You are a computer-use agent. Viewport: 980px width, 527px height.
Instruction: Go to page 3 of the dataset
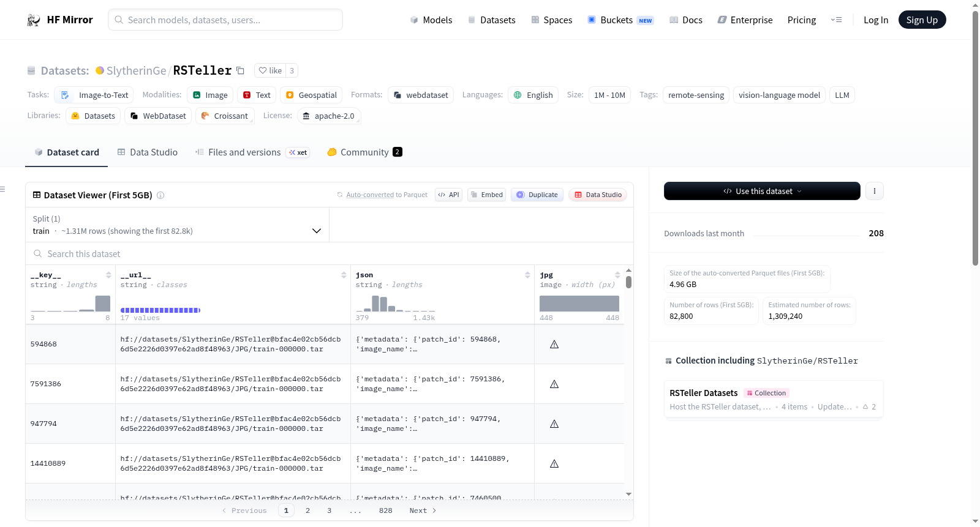[329, 510]
